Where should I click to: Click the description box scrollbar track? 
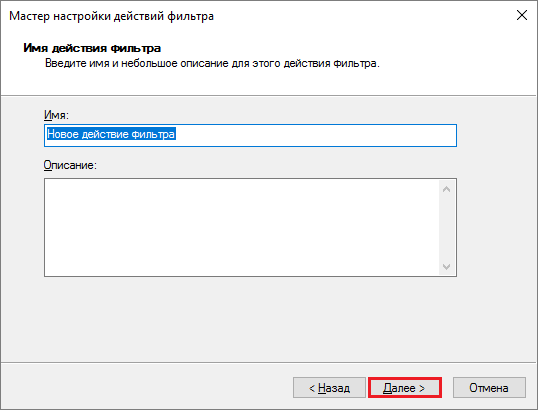point(446,227)
